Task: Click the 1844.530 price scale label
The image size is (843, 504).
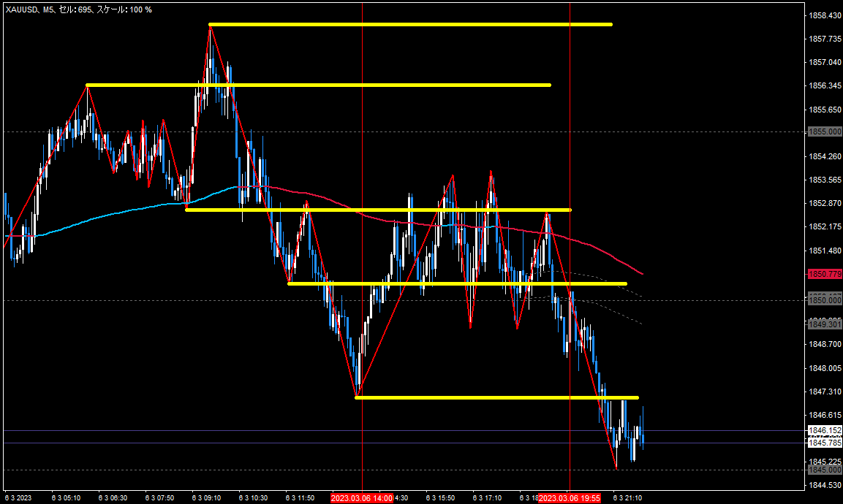Action: click(x=825, y=486)
